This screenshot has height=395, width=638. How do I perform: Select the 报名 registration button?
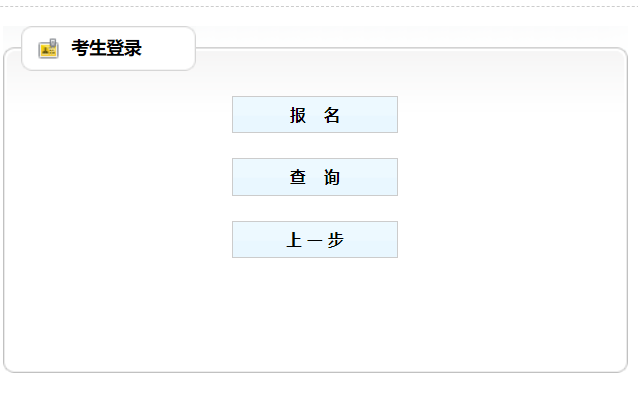315,115
